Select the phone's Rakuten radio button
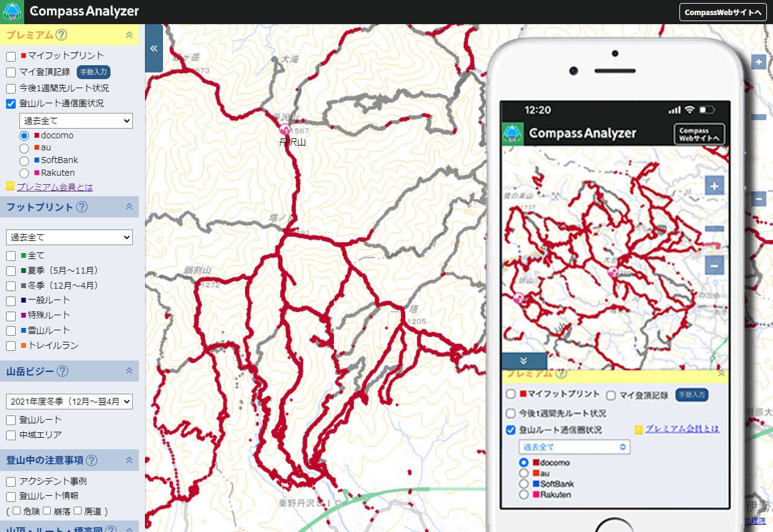The height and width of the screenshot is (532, 773). [x=524, y=495]
